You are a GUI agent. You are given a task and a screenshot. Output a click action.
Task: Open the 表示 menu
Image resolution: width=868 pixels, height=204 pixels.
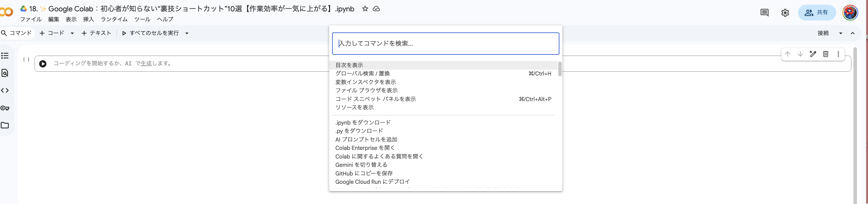click(71, 19)
